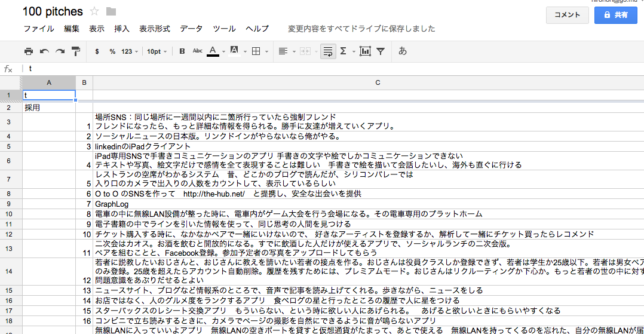Click the save status message
The height and width of the screenshot is (334, 644).
coord(361,29)
